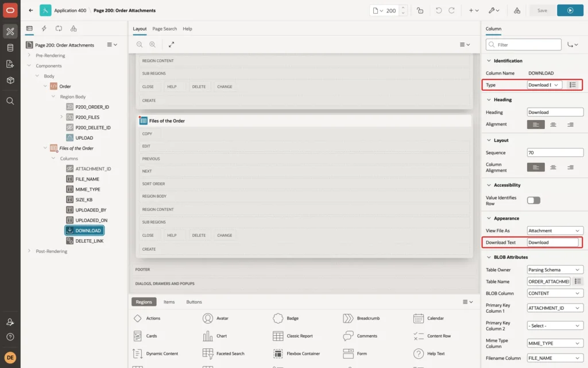Switch gallery to Items tab

point(169,302)
